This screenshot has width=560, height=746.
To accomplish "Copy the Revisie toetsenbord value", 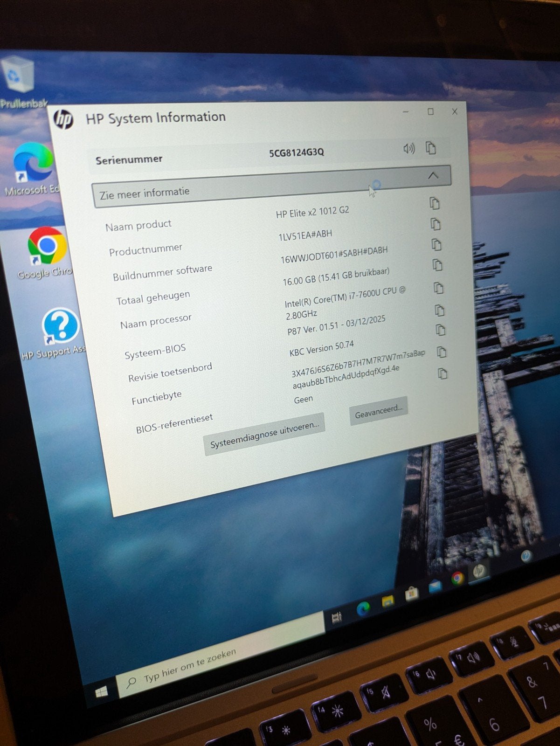I will coord(441,330).
